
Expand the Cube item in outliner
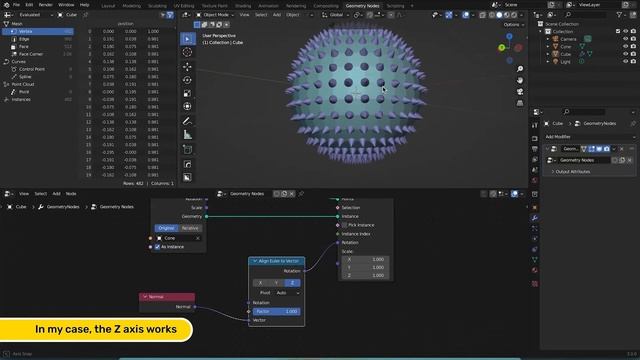click(548, 54)
